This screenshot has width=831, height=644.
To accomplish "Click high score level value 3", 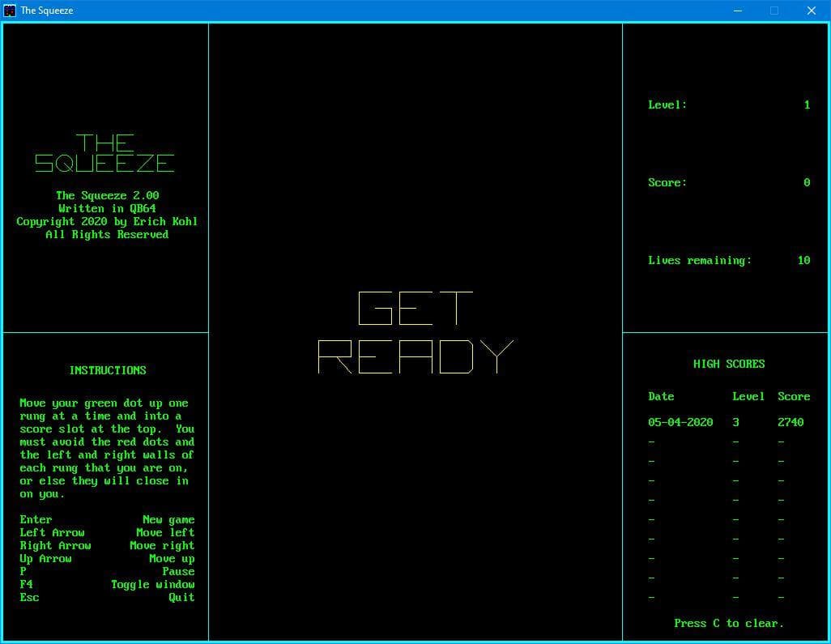I will [735, 422].
